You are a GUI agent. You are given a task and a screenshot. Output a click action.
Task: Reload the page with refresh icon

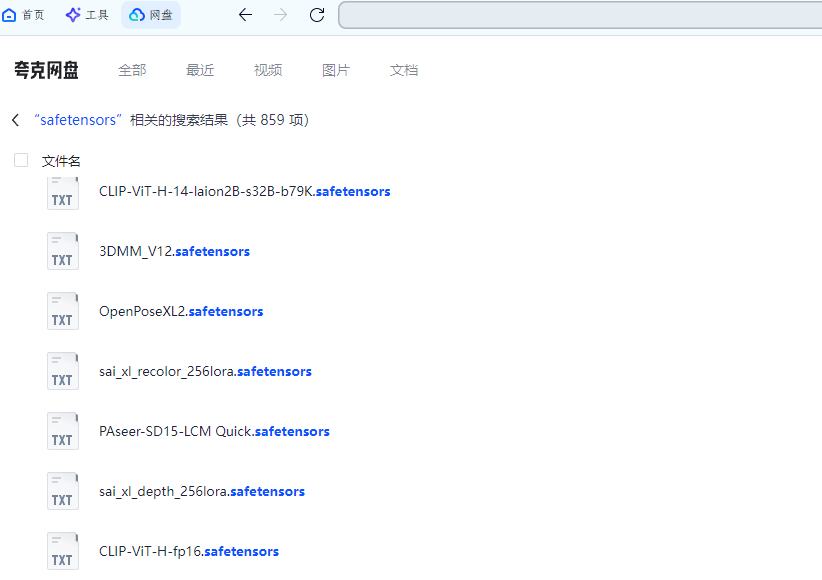317,15
